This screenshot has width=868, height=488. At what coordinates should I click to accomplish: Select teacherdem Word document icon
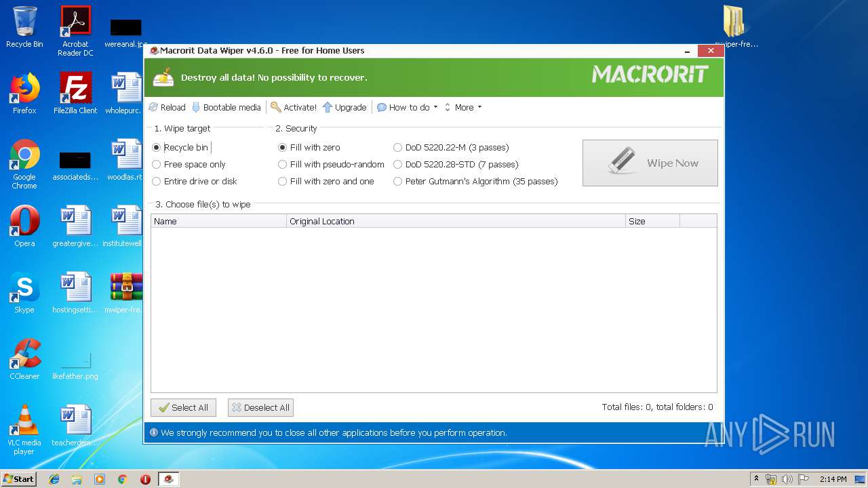click(75, 426)
